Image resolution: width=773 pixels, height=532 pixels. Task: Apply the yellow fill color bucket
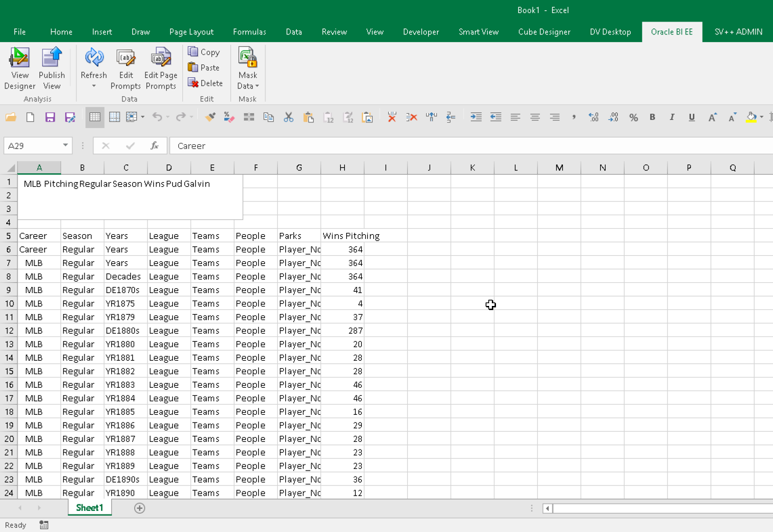751,117
